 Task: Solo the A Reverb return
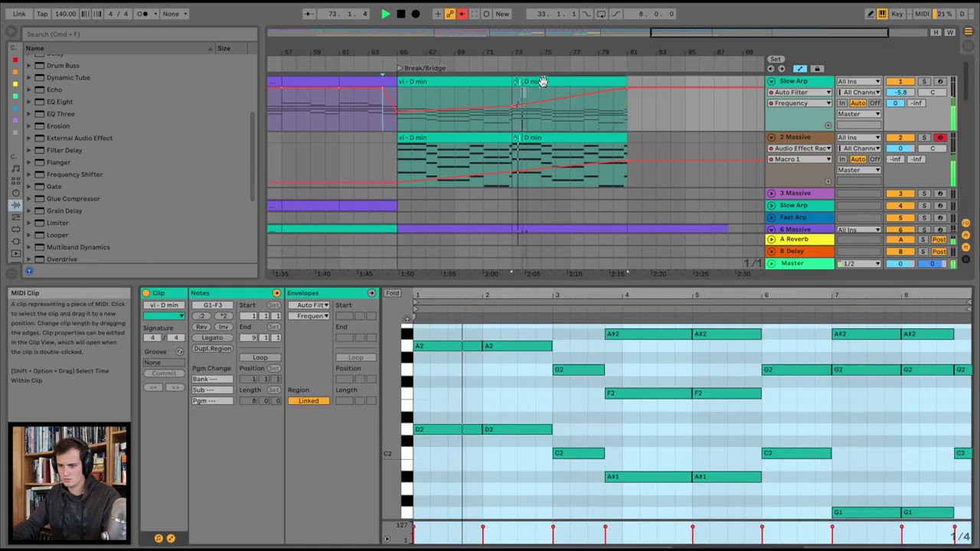point(924,240)
